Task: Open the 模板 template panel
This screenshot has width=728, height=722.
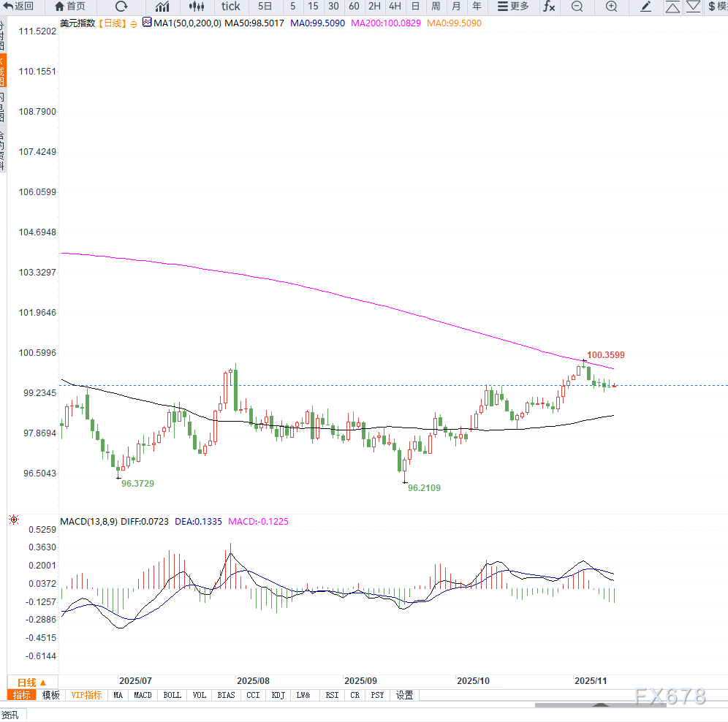Action: coord(50,695)
